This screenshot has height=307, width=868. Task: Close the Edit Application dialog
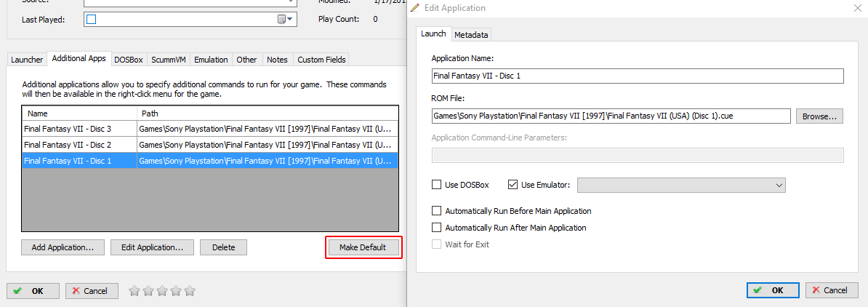[x=858, y=8]
